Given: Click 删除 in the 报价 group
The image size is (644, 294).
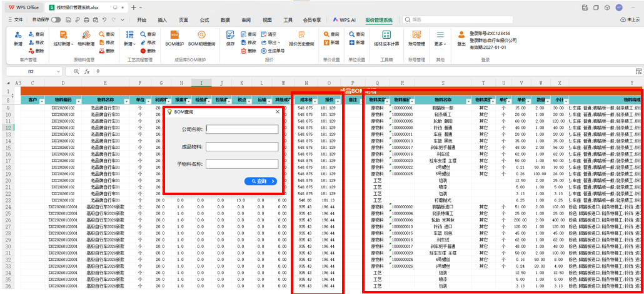Looking at the screenshot, I should [248, 51].
